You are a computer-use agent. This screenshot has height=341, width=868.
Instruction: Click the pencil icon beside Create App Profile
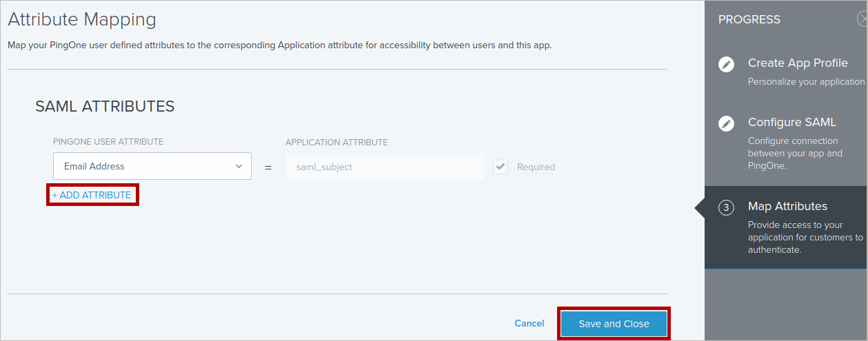726,64
